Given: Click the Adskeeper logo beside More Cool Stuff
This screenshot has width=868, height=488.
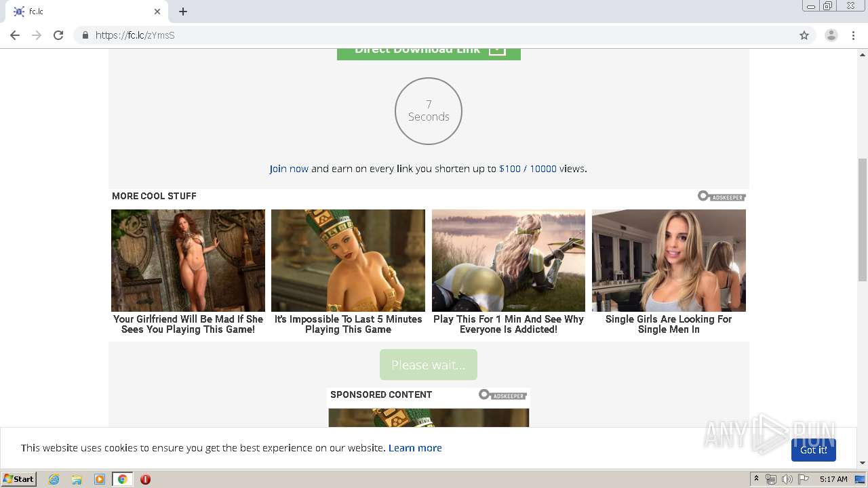Looking at the screenshot, I should (722, 196).
